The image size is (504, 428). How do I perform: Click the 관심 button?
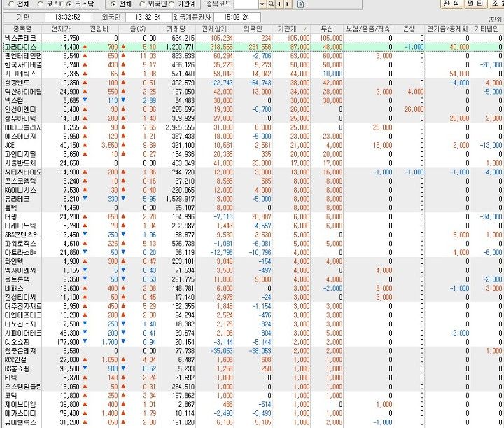[x=451, y=4]
